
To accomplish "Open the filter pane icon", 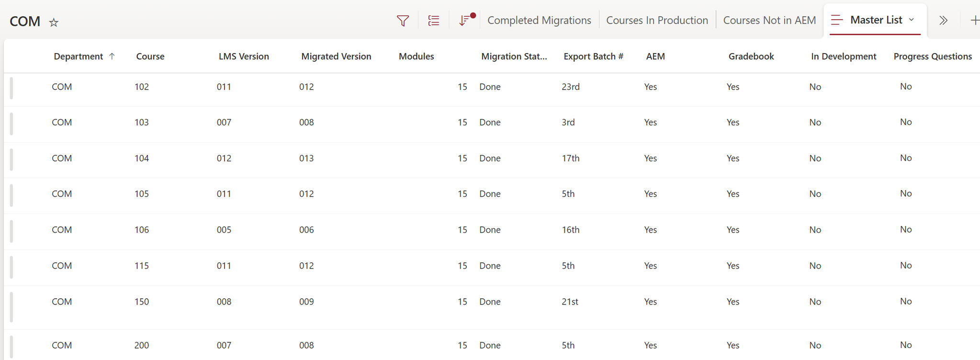I will (x=403, y=21).
